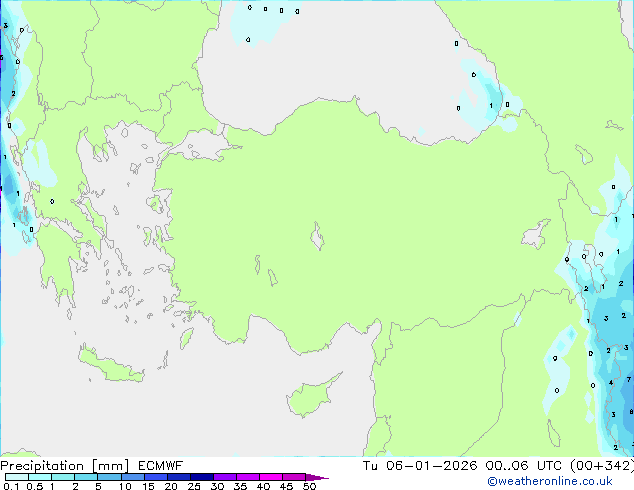Click the 20–25 mm legend swatch
The image size is (634, 490).
tap(178, 477)
